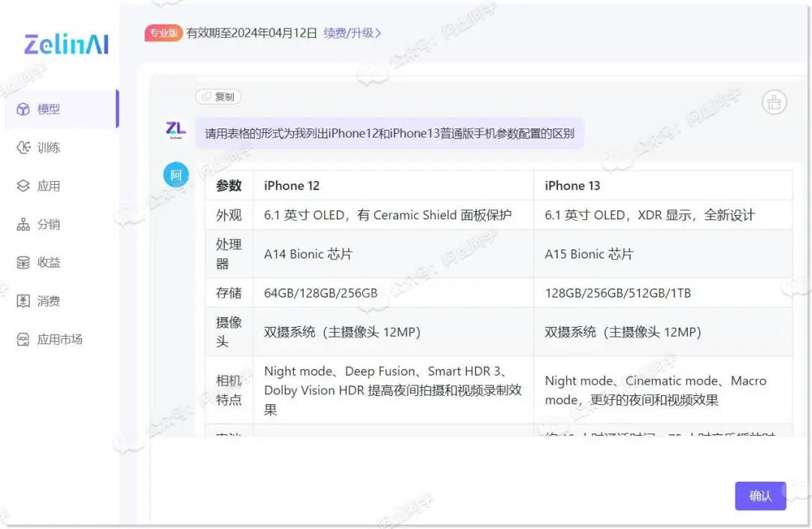Click the 收益 coins icon

23,262
